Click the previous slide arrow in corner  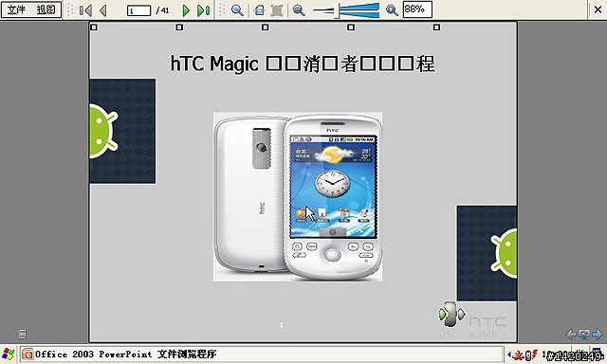(571, 334)
